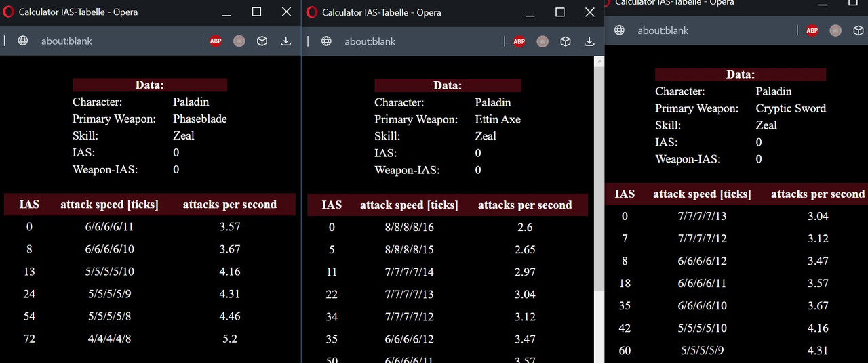The width and height of the screenshot is (868, 363).
Task: Click 'Data:' header in Ettin Axe window
Action: 448,85
